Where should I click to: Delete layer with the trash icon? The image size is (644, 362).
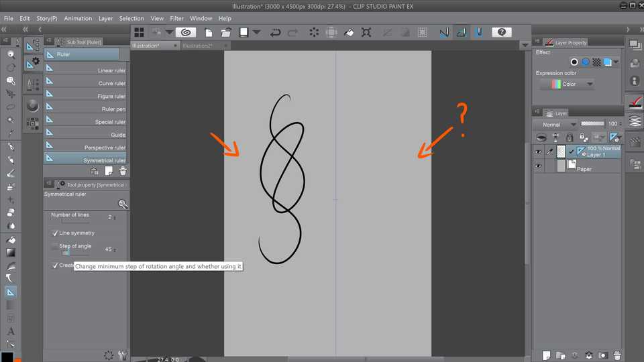click(617, 355)
